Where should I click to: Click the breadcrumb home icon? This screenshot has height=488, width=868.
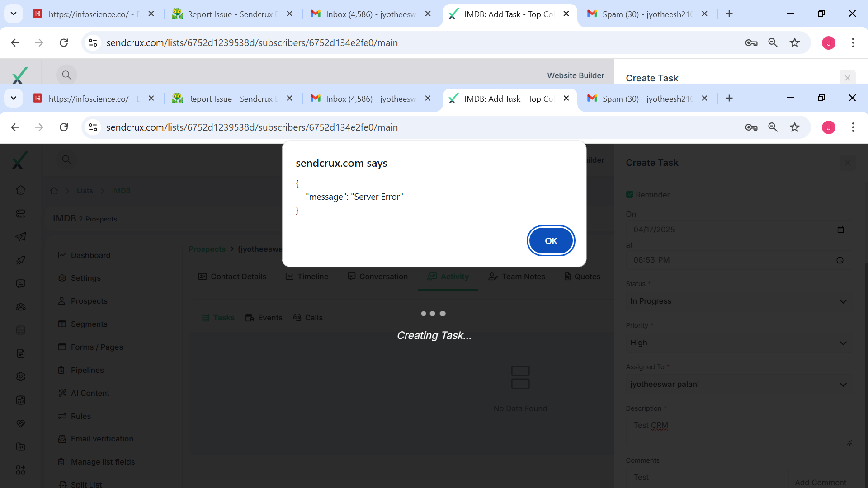54,191
